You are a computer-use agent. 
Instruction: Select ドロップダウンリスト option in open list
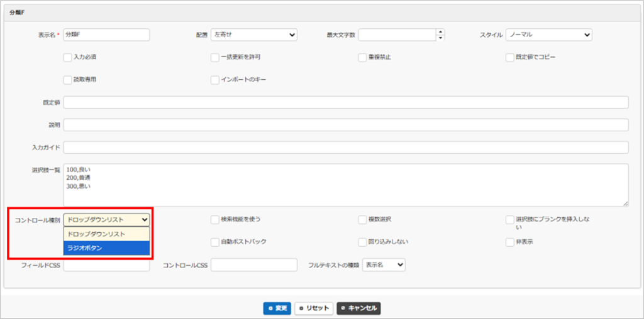(106, 234)
